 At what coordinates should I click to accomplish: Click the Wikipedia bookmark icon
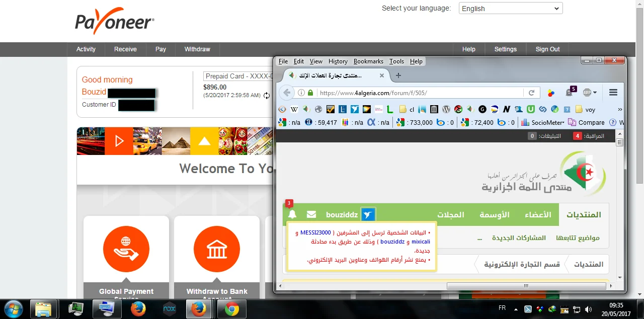pyautogui.click(x=294, y=109)
